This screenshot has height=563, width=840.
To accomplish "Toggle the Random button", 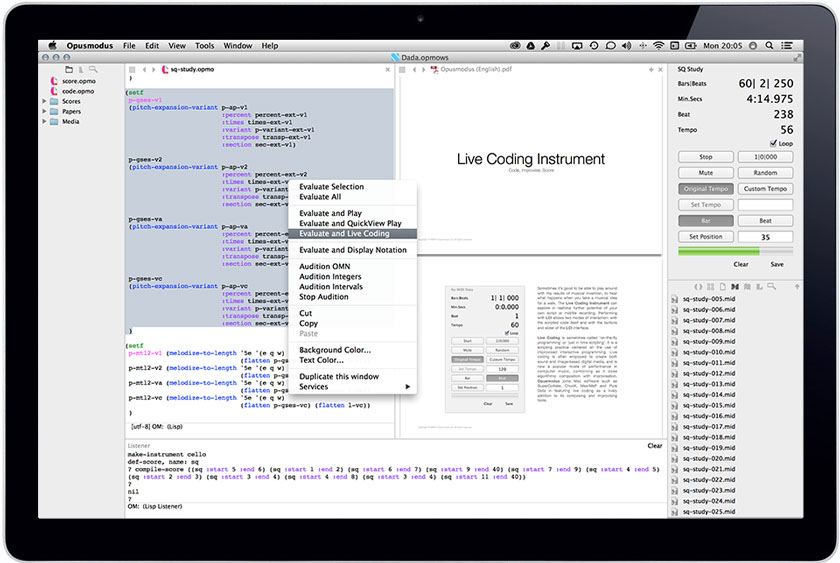I will pyautogui.click(x=765, y=172).
